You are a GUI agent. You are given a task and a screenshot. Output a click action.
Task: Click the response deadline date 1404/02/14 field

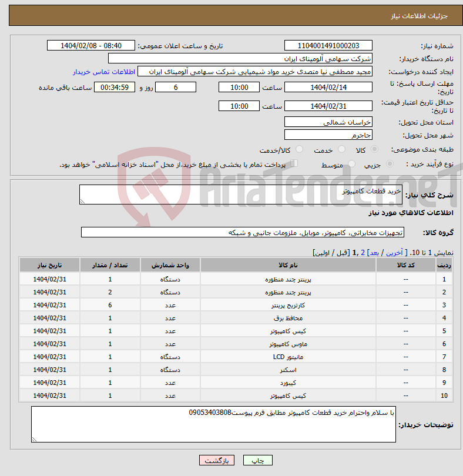point(328,88)
